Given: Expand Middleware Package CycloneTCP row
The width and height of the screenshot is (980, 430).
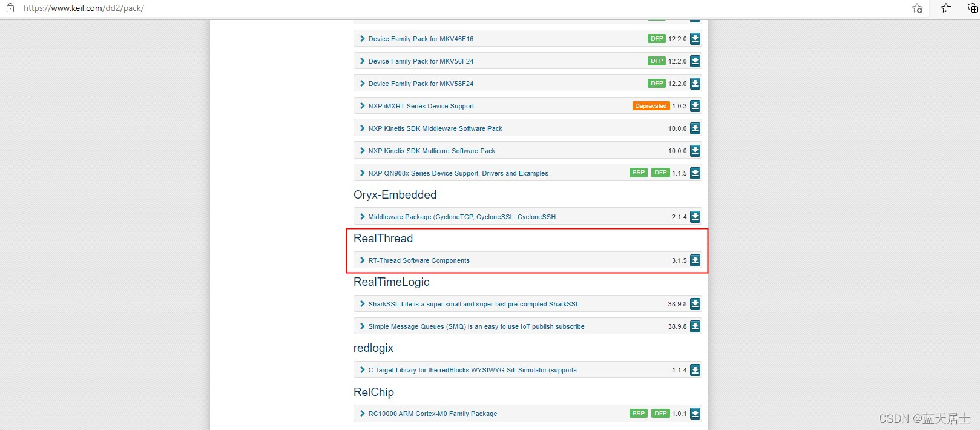Looking at the screenshot, I should 362,217.
